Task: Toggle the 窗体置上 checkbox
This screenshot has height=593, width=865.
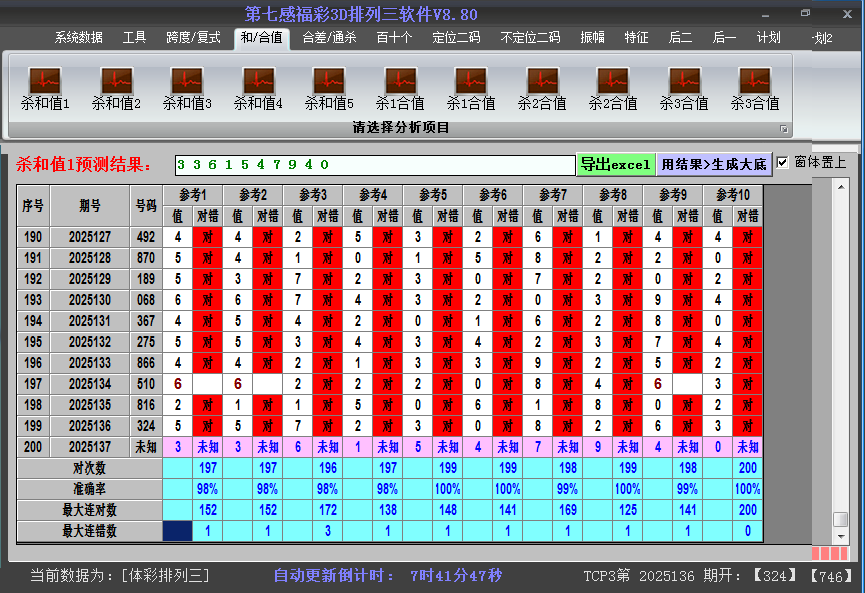Action: click(x=782, y=163)
